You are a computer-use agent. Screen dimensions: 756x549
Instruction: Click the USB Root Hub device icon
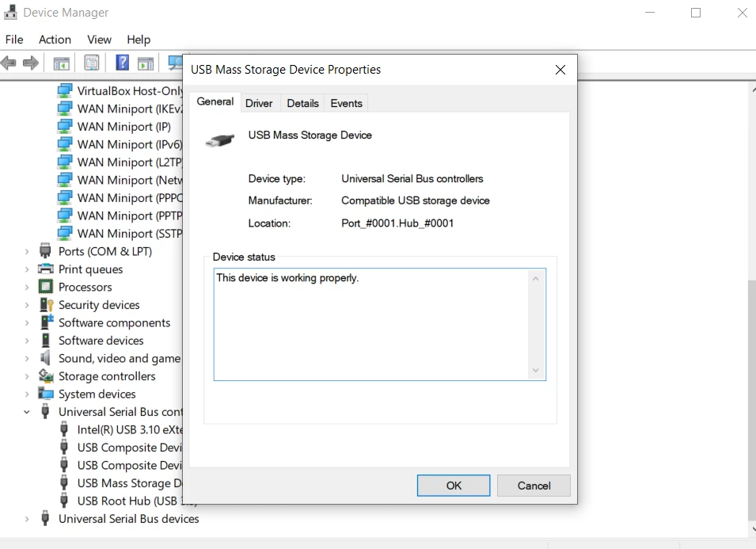click(x=63, y=501)
